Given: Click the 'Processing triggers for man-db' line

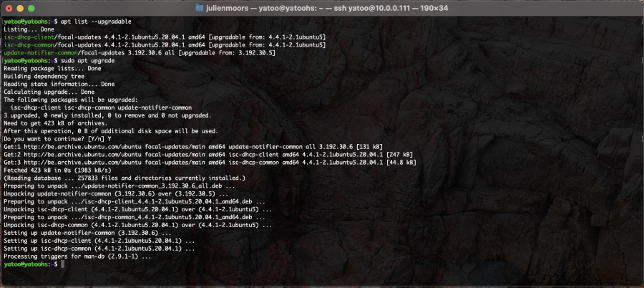Looking at the screenshot, I should tap(77, 256).
